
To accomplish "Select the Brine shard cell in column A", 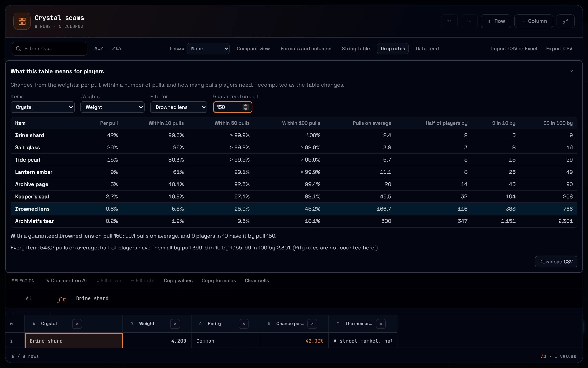I will click(74, 341).
